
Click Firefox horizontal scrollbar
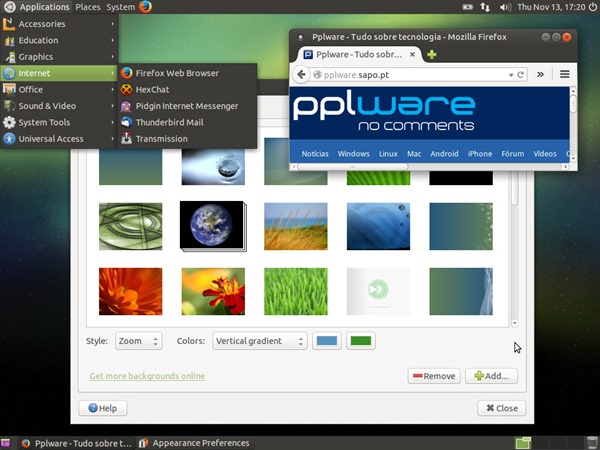tap(352, 167)
